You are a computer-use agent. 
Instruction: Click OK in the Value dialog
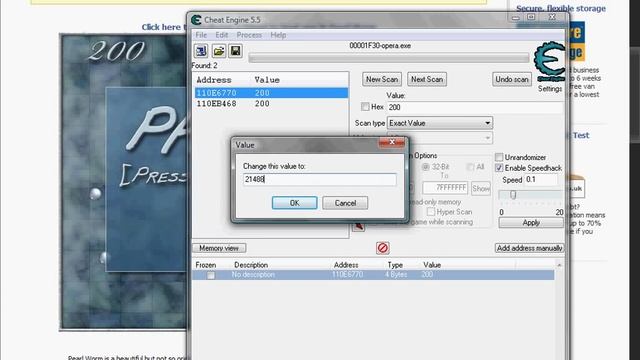click(294, 203)
